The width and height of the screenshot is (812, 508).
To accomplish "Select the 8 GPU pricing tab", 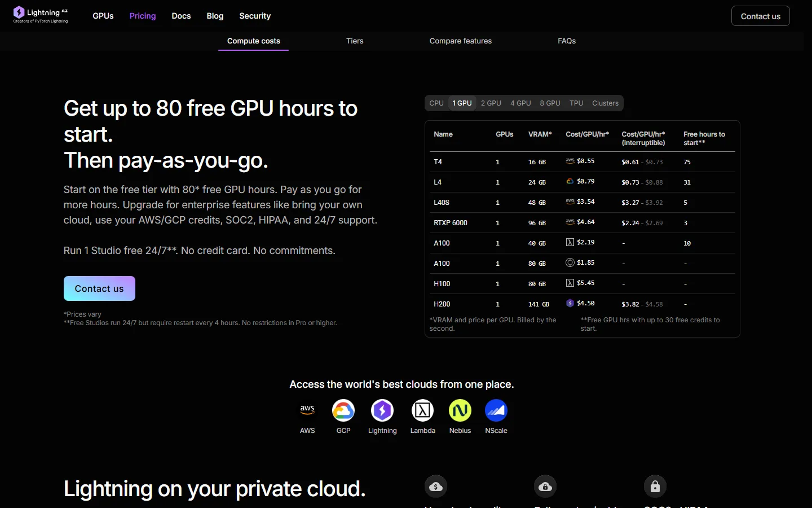I will tap(550, 103).
